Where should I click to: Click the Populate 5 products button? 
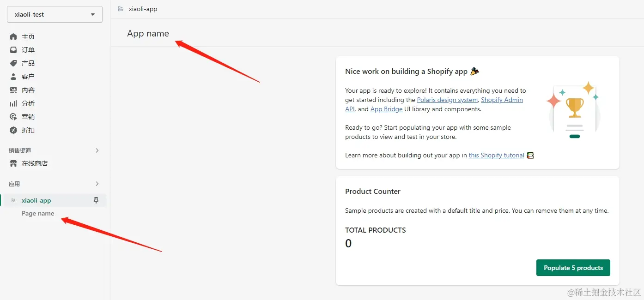pos(573,268)
